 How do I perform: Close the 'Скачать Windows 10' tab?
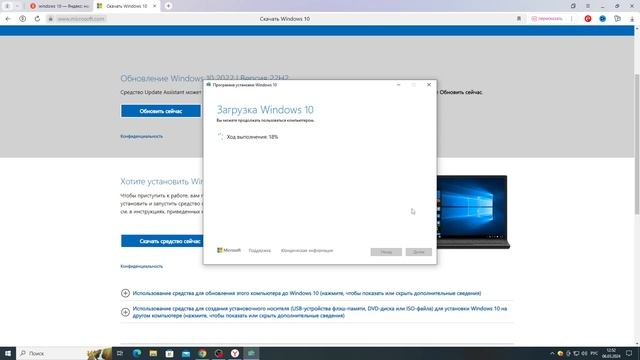tap(154, 6)
